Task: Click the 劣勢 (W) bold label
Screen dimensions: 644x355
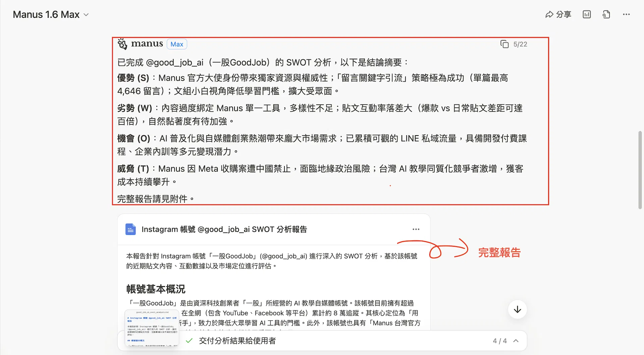Action: point(135,108)
